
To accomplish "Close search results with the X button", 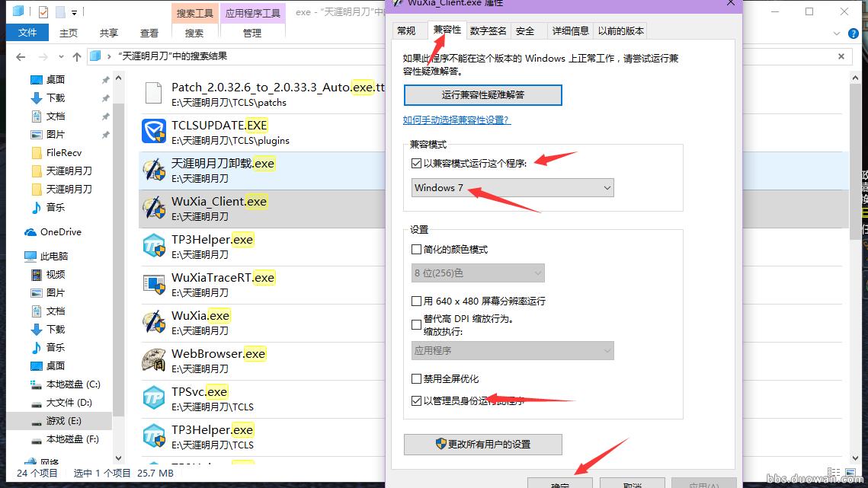I will (841, 56).
